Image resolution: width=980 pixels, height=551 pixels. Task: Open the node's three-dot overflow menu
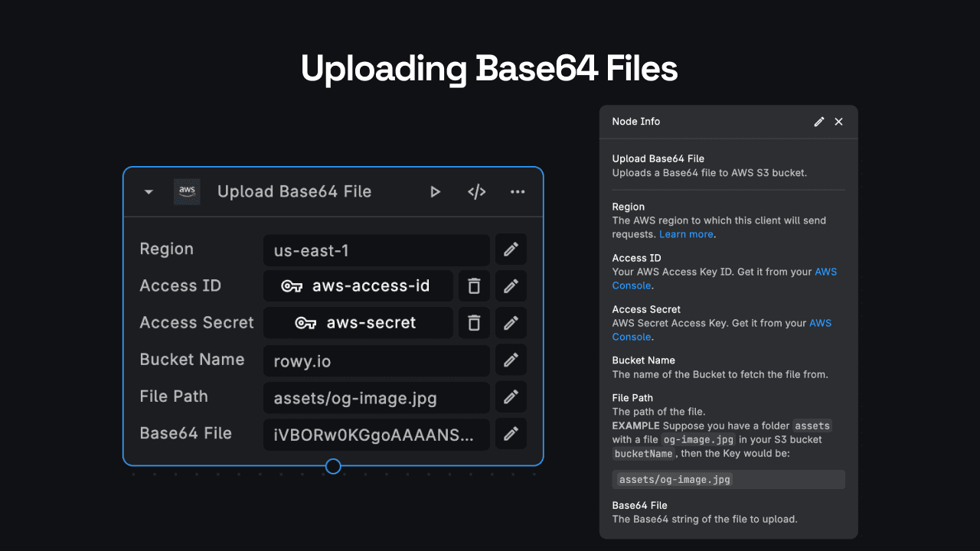518,191
